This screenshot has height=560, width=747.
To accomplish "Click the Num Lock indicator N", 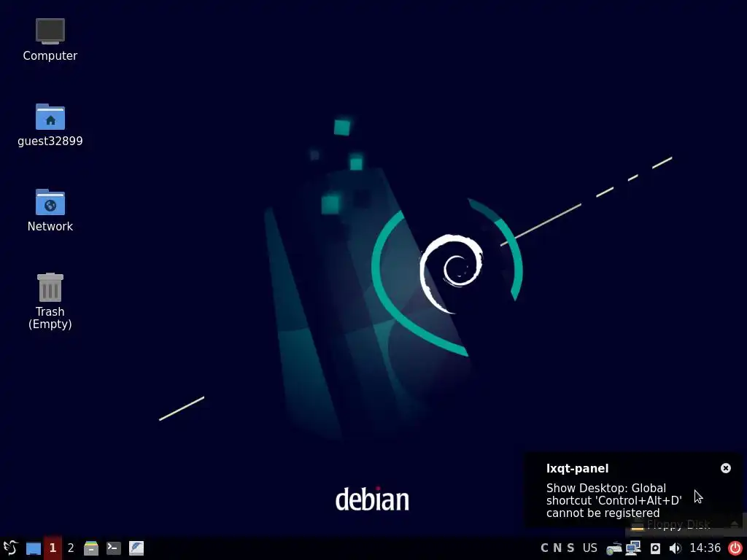I will (x=557, y=548).
